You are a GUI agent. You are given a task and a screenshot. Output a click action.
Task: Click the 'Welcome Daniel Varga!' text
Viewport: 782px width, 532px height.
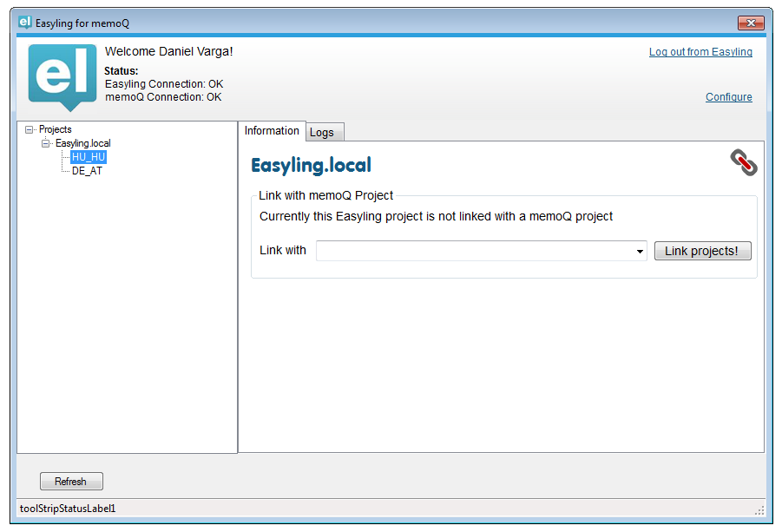(168, 51)
